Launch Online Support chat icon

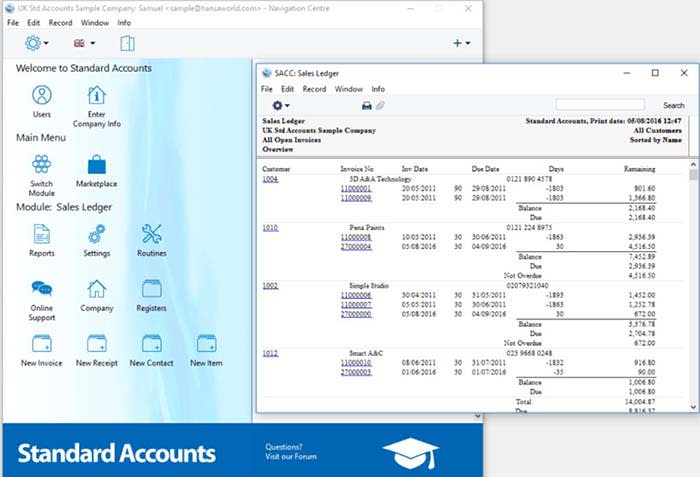pos(41,290)
